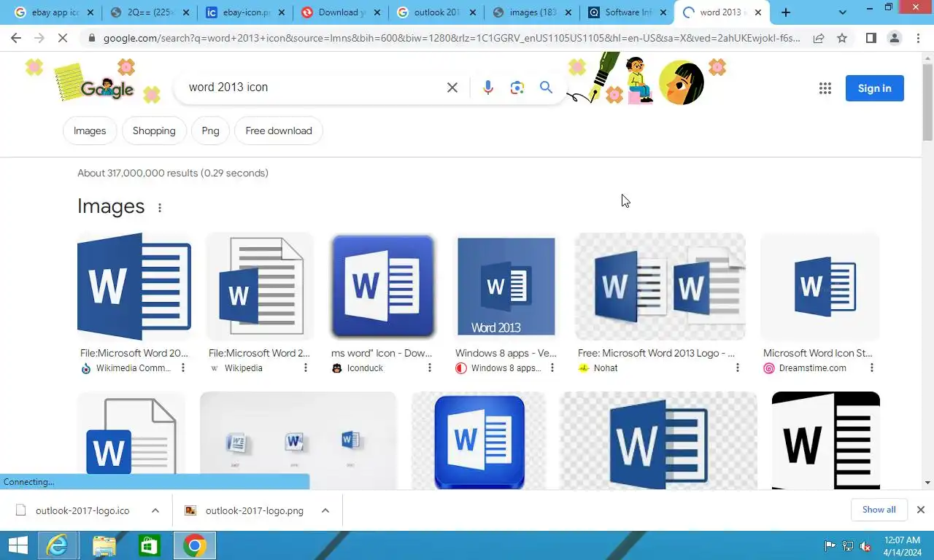Open options for Windows 8 apps result
The width and height of the screenshot is (934, 560).
[552, 368]
